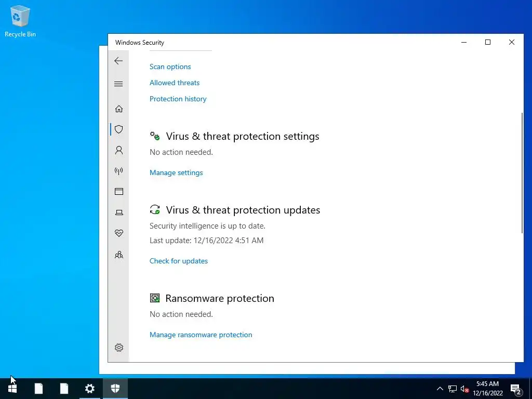Open Scan options link
The width and height of the screenshot is (532, 399).
[170, 66]
